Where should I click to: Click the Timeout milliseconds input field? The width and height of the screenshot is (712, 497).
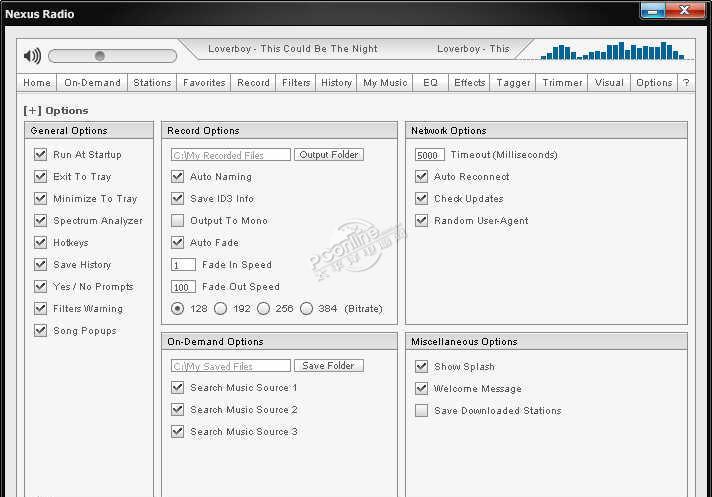(430, 155)
